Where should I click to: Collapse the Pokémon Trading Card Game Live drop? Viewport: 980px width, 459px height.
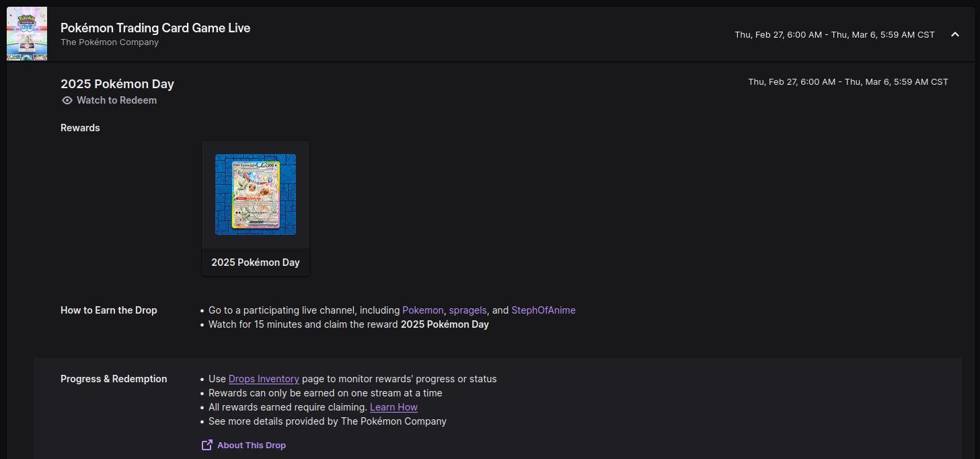pyautogui.click(x=954, y=34)
